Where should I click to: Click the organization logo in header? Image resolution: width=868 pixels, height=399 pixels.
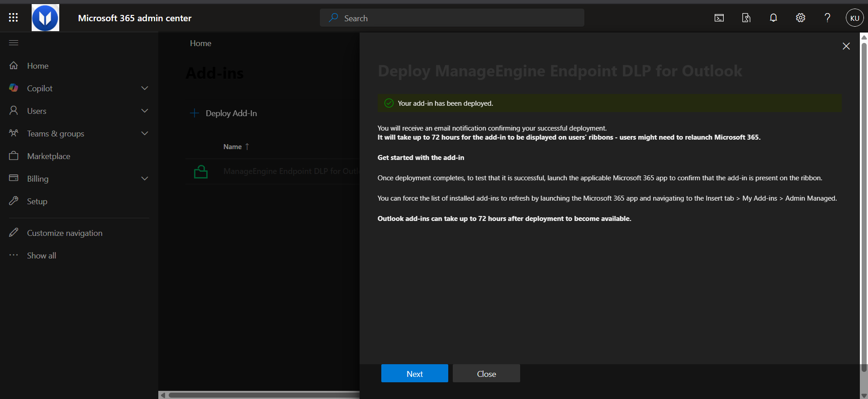coord(45,18)
